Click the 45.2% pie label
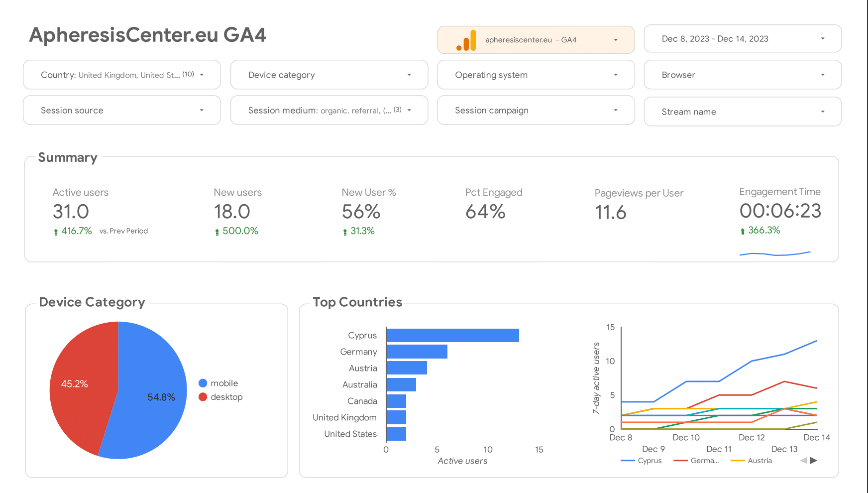Screen dimensions: 868x493 (x=75, y=384)
